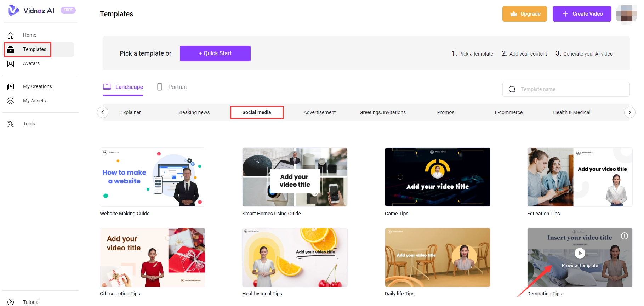
Task: Click the user profile avatar
Action: click(x=626, y=14)
